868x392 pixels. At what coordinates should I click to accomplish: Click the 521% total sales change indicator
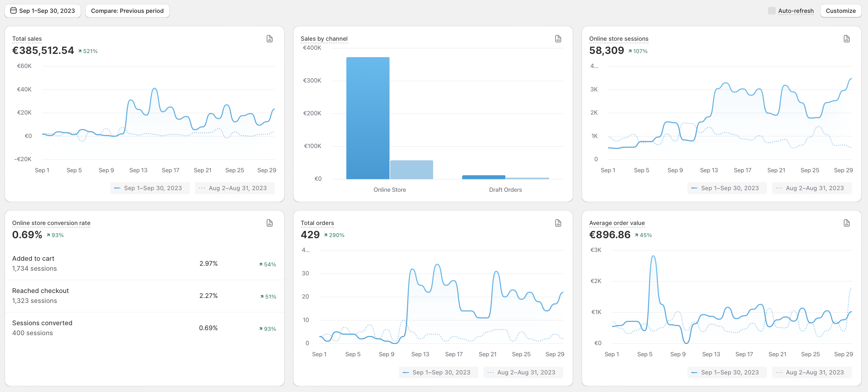tap(88, 51)
